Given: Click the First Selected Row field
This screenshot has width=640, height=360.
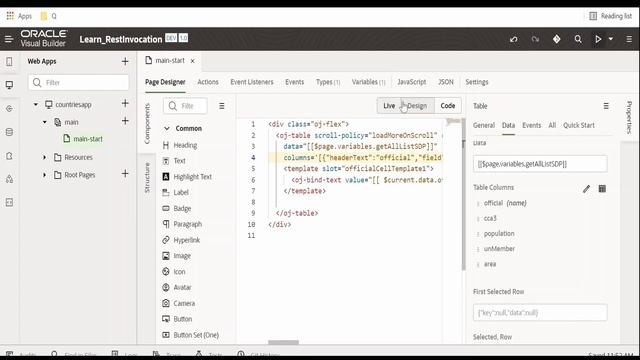Looking at the screenshot, I should pos(540,313).
